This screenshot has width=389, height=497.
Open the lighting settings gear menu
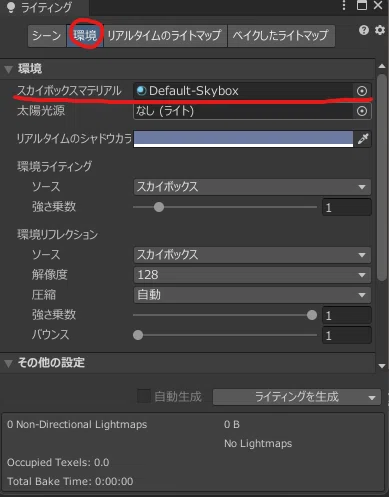pos(380,30)
